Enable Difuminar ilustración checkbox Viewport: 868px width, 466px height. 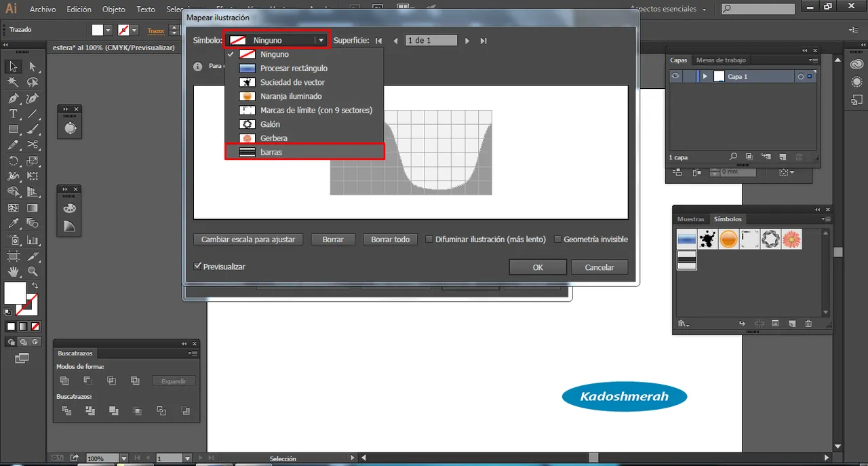pos(429,239)
